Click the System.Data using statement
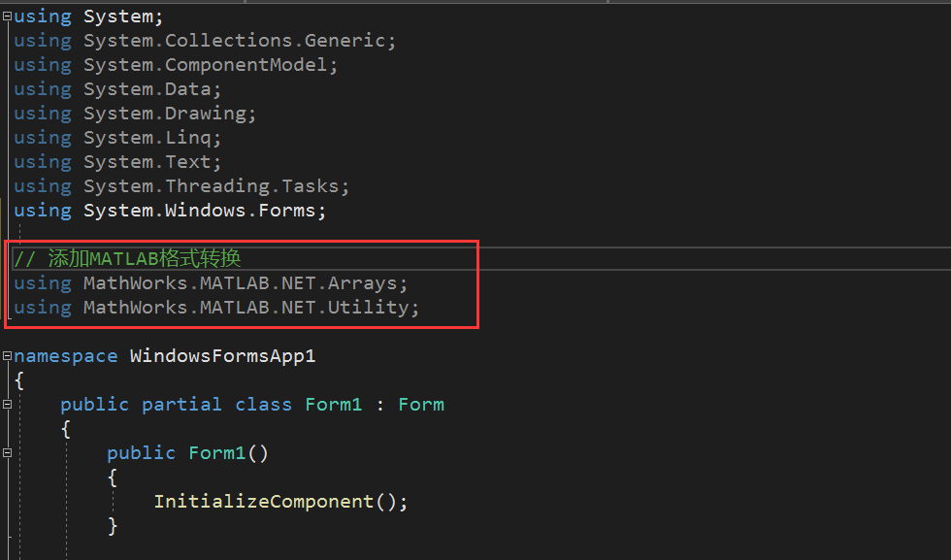This screenshot has width=951, height=560. pyautogui.click(x=152, y=89)
